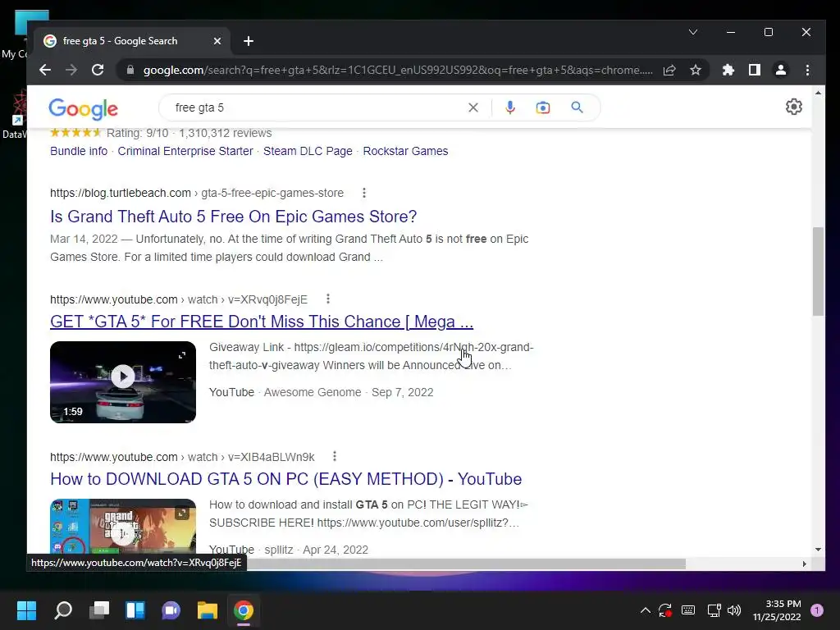Open more options for XRvq0j8FejE video result
The height and width of the screenshot is (630, 840).
(328, 299)
